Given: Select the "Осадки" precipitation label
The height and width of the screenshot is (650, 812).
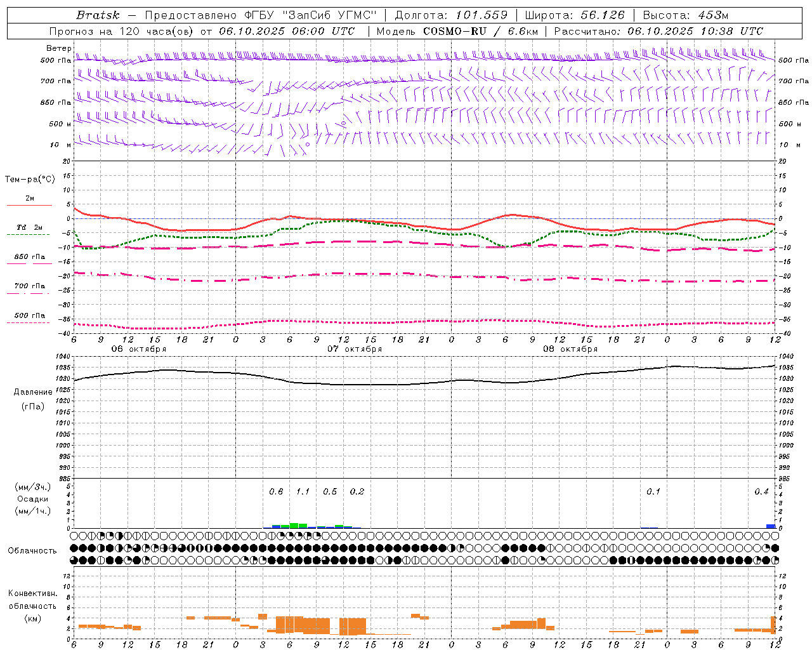Looking at the screenshot, I should 33,499.
